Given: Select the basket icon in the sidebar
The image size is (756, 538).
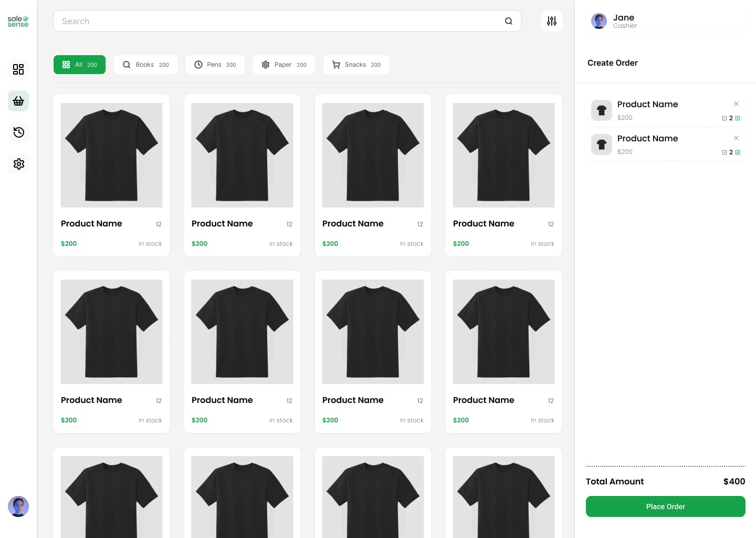Looking at the screenshot, I should point(18,101).
